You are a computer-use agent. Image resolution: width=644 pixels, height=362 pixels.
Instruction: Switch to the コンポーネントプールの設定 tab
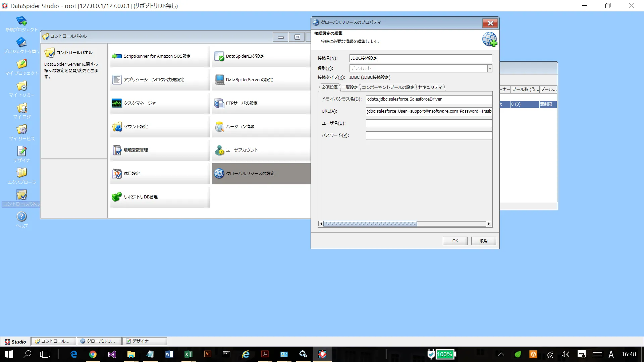tap(388, 87)
